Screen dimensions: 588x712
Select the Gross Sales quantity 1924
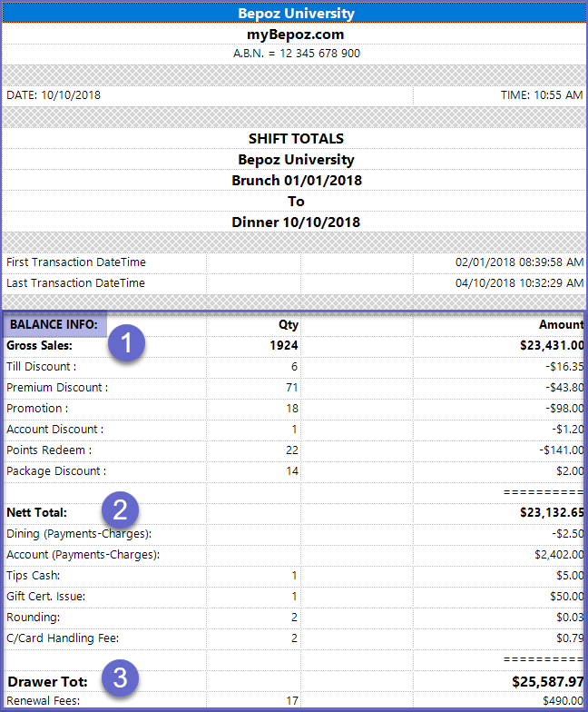(x=284, y=345)
